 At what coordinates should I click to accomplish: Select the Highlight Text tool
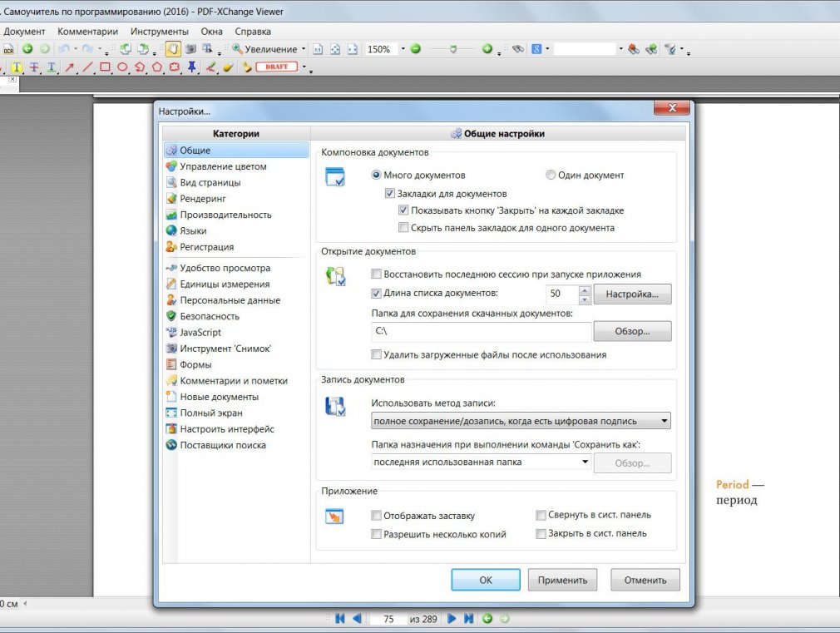[x=17, y=67]
